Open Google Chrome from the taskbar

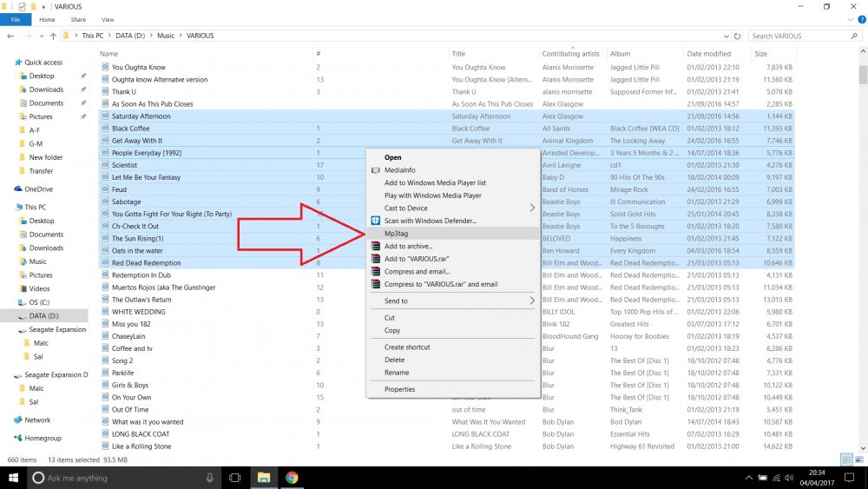click(292, 478)
